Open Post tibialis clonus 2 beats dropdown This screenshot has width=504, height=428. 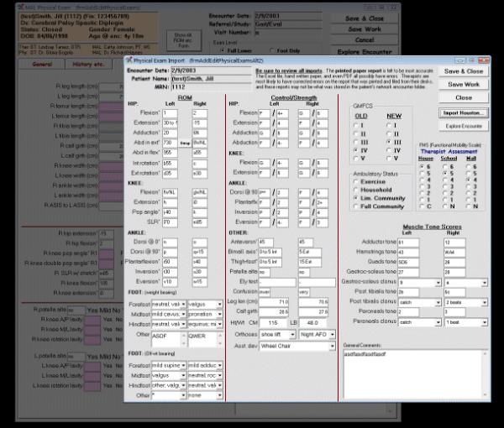485,302
